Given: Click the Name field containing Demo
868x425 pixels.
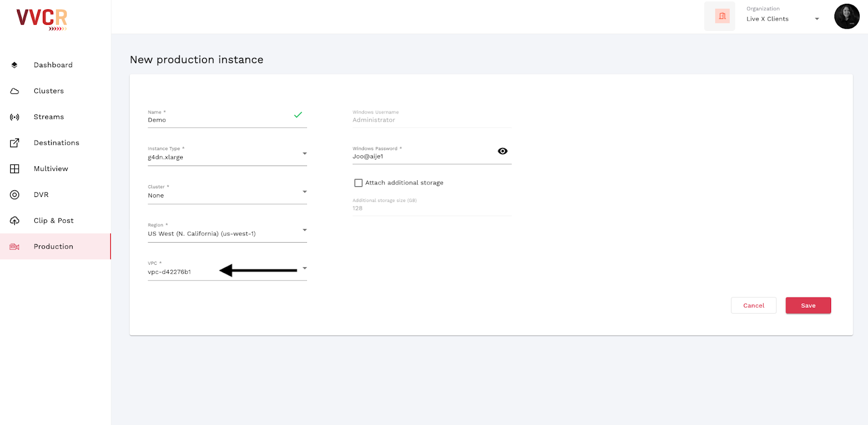Looking at the screenshot, I should click(227, 118).
